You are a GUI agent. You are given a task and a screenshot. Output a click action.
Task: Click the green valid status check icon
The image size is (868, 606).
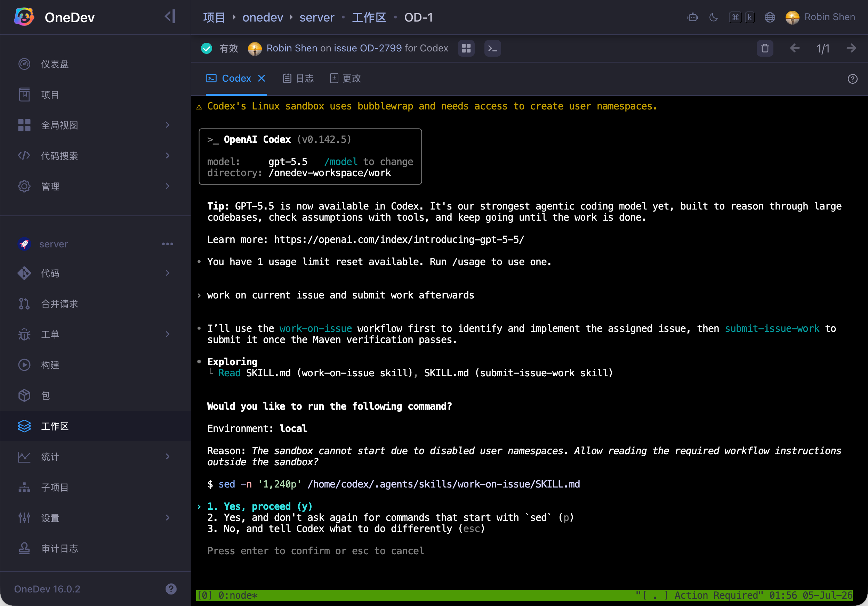point(207,48)
